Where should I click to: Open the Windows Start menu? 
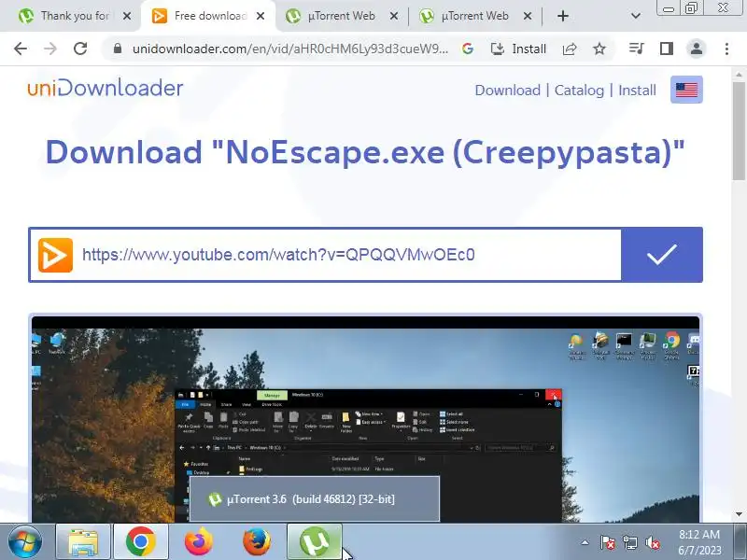(x=25, y=542)
